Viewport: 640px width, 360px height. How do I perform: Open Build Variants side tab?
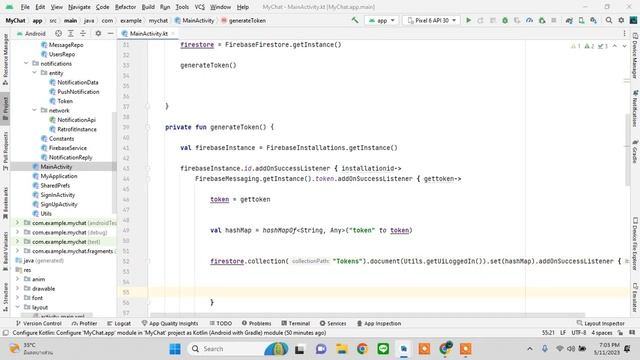tap(5, 250)
